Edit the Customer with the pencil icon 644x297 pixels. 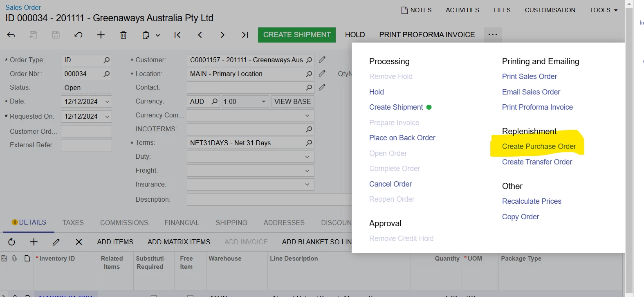pyautogui.click(x=322, y=60)
